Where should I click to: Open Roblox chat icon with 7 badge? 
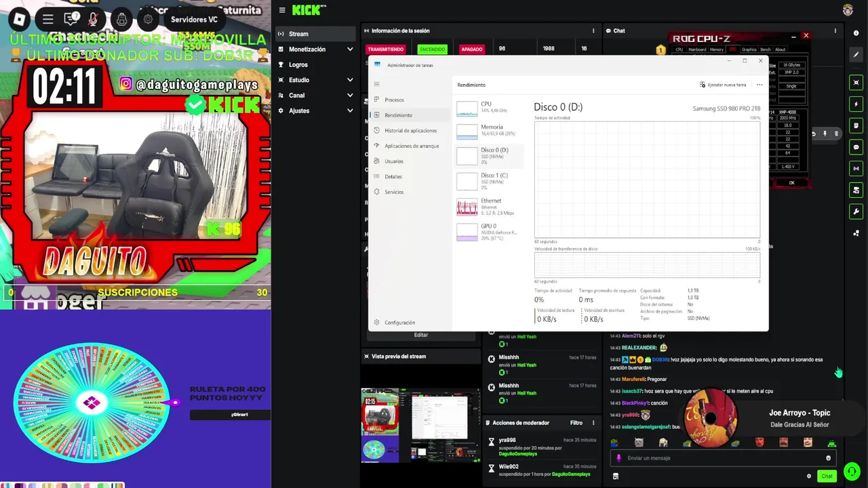[71, 19]
